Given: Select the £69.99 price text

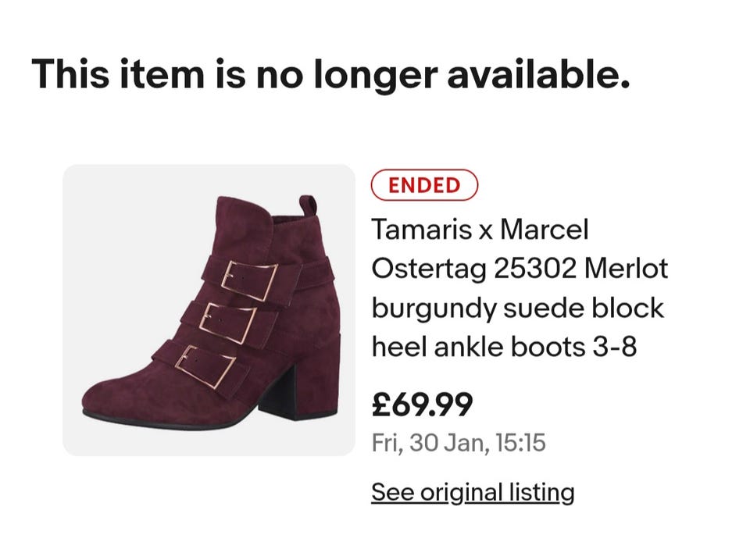Looking at the screenshot, I should 422,404.
